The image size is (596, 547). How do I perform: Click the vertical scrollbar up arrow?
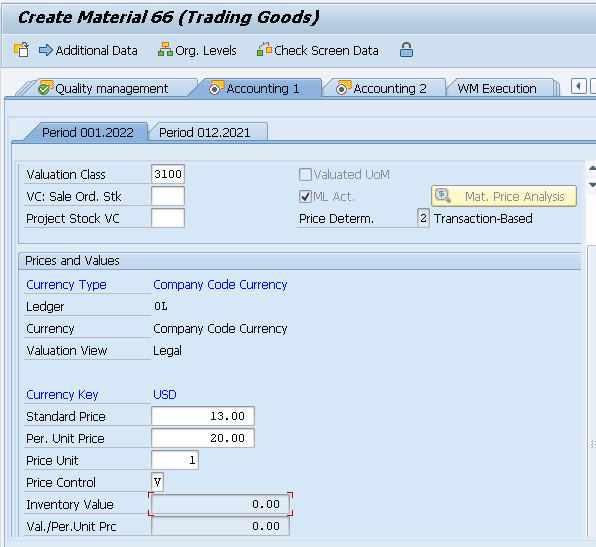(592, 168)
